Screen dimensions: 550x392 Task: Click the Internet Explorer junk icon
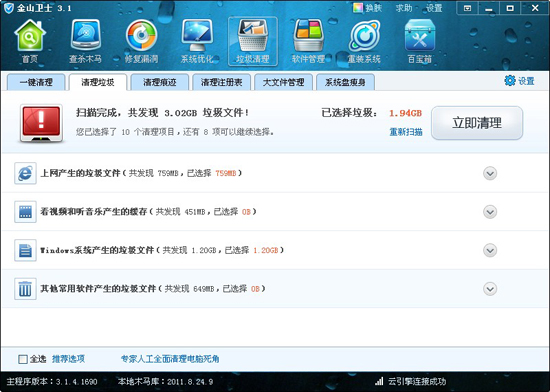pos(25,173)
